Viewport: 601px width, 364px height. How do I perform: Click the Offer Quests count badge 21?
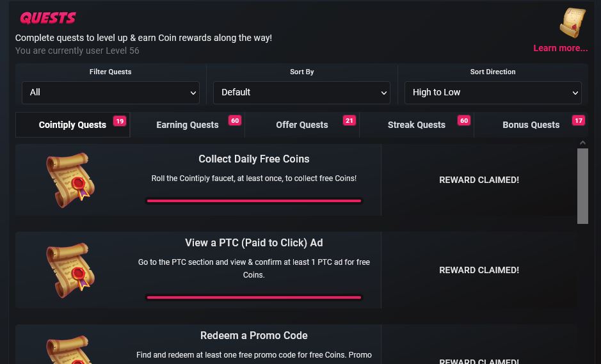[x=349, y=121]
